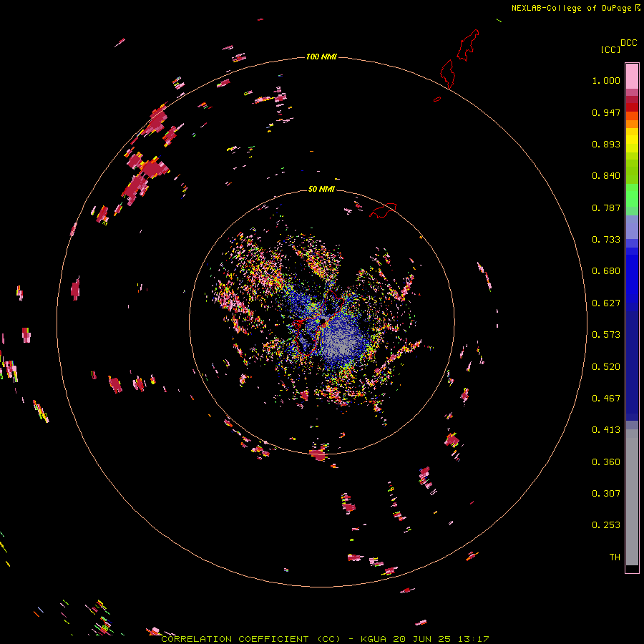Click the 50 NMI range ring label

click(x=321, y=189)
